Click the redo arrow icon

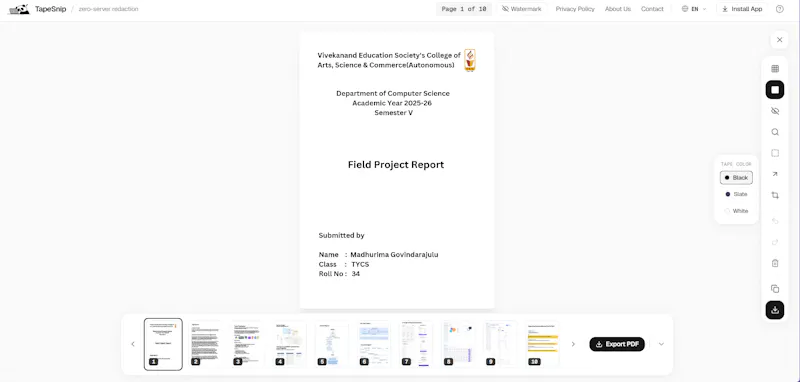(775, 242)
